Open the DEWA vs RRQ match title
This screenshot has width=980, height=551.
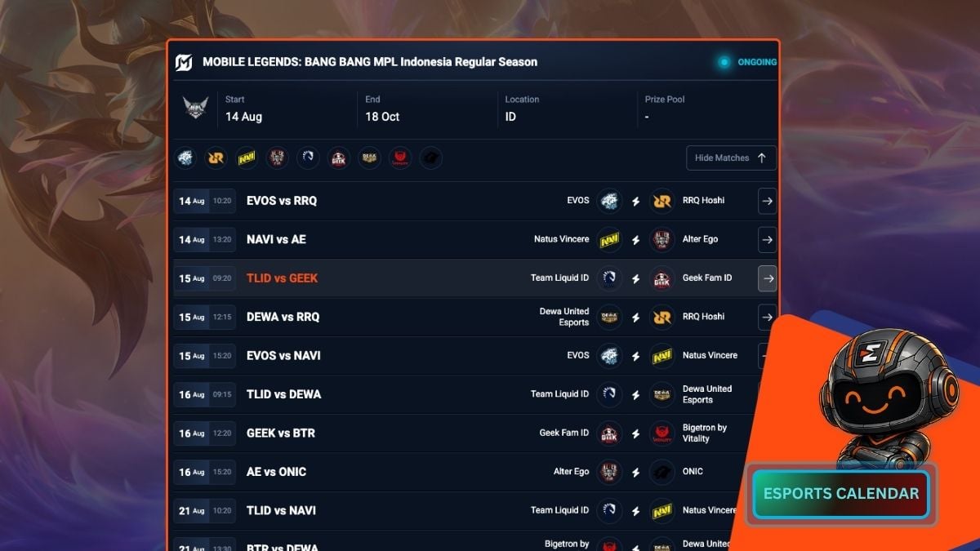click(283, 317)
